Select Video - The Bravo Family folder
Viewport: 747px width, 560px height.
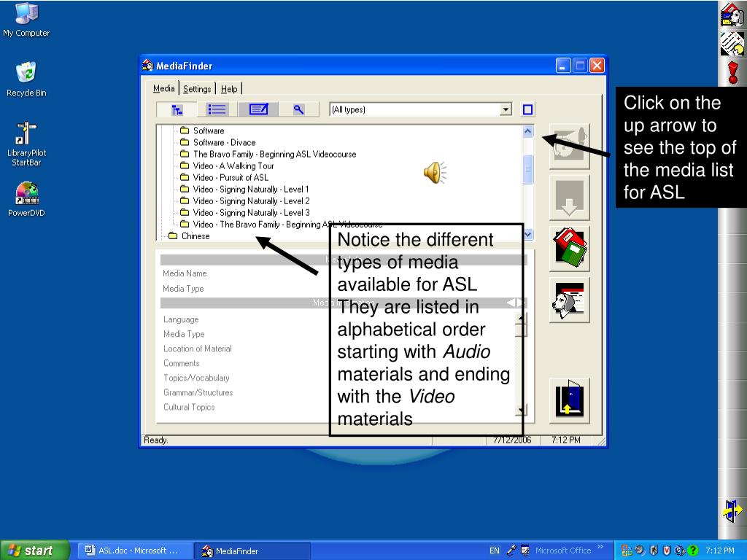pos(281,225)
